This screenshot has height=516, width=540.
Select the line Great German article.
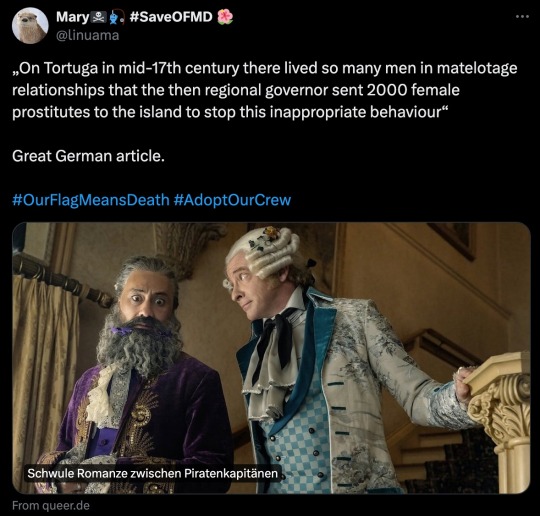click(89, 156)
